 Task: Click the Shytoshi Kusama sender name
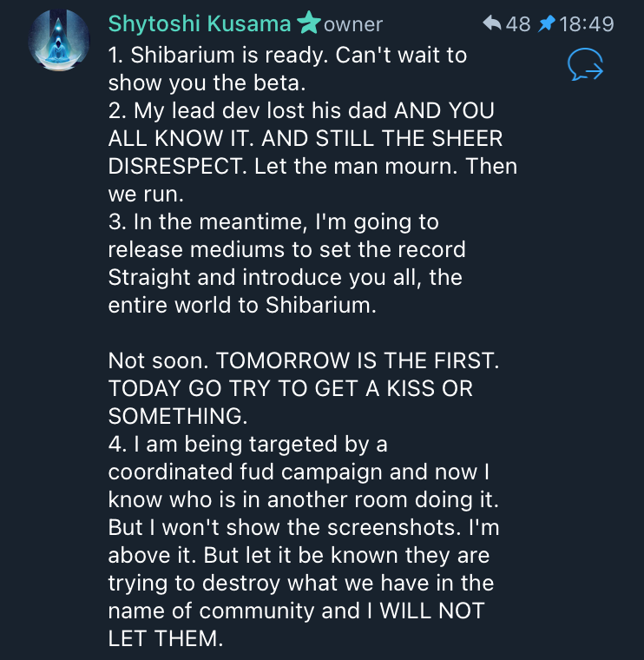coord(200,24)
